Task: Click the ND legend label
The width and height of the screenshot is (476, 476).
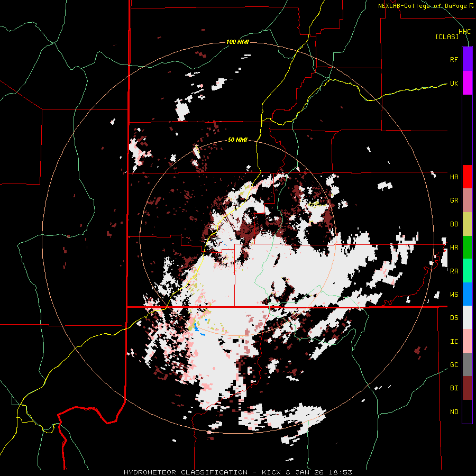Action: click(454, 412)
